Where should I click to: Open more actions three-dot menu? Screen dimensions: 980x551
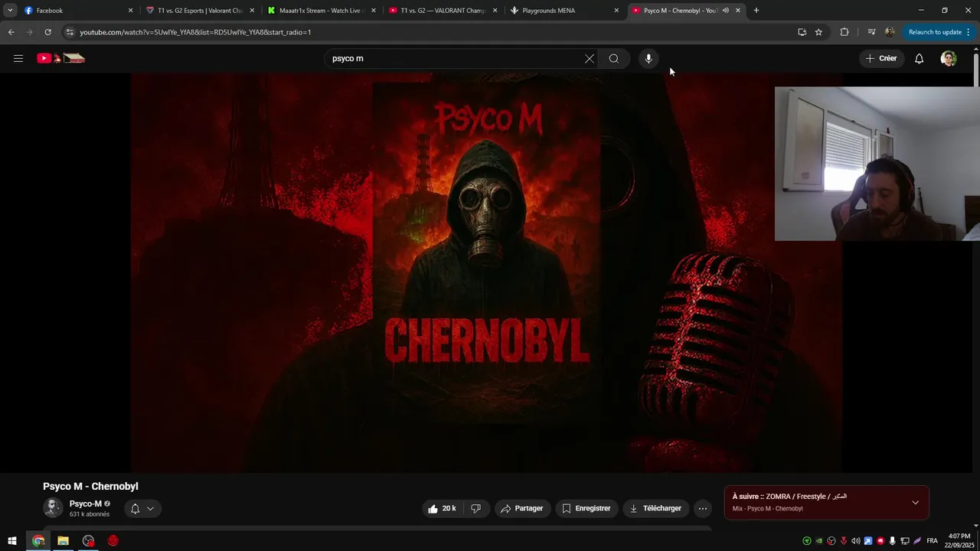point(703,508)
